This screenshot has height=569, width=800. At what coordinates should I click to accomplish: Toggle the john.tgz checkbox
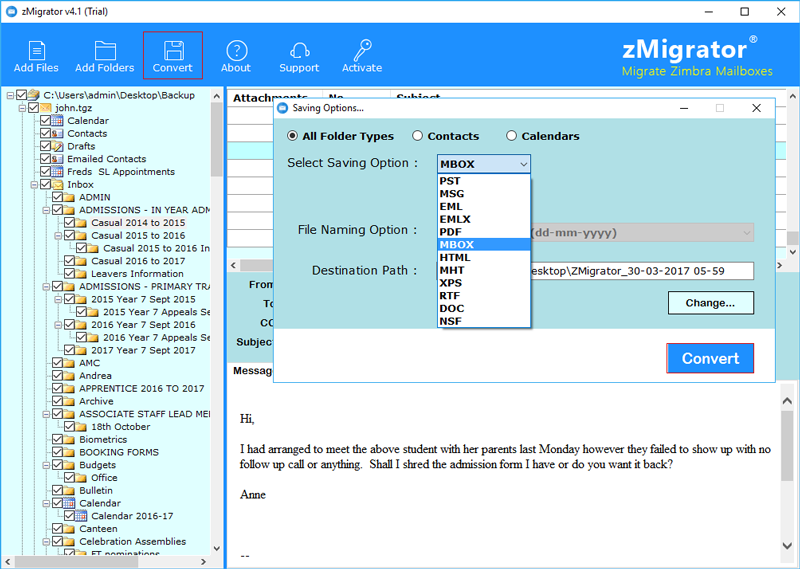34,108
